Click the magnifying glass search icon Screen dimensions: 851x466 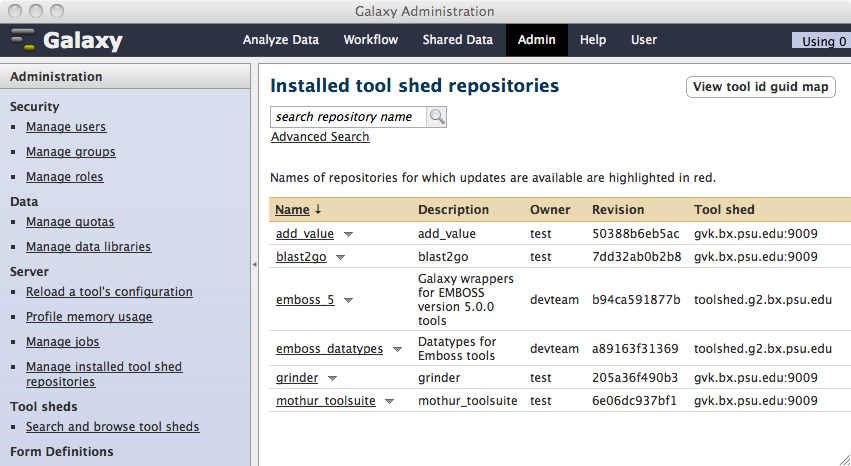(436, 117)
